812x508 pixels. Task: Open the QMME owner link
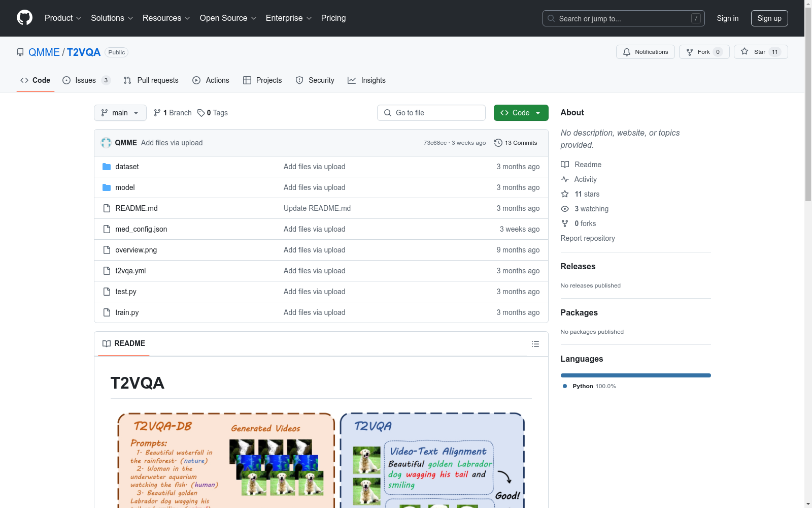(44, 52)
